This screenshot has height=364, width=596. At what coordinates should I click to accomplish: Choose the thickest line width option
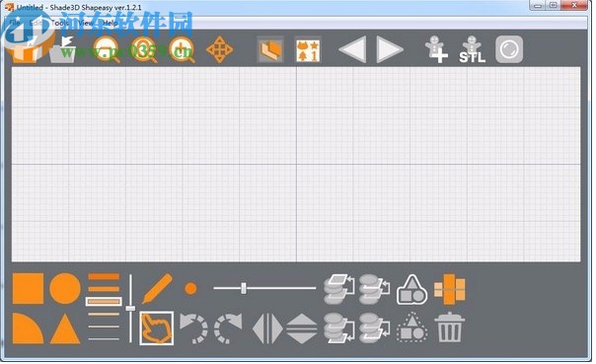coord(104,276)
